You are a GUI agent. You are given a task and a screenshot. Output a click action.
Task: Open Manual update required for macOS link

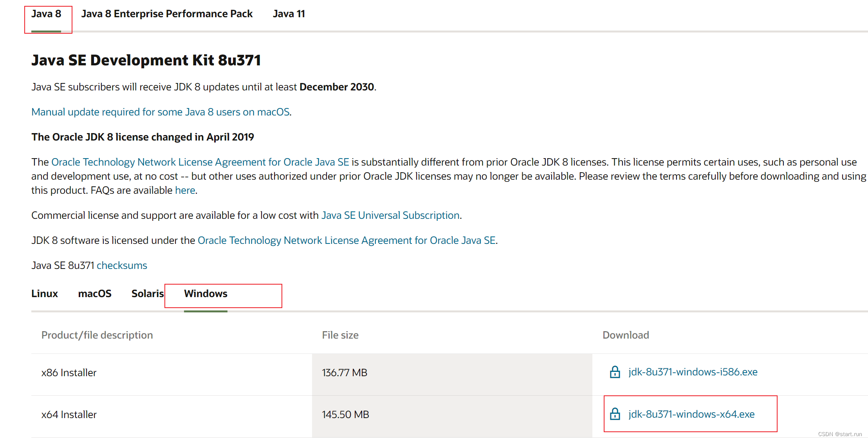(x=161, y=112)
